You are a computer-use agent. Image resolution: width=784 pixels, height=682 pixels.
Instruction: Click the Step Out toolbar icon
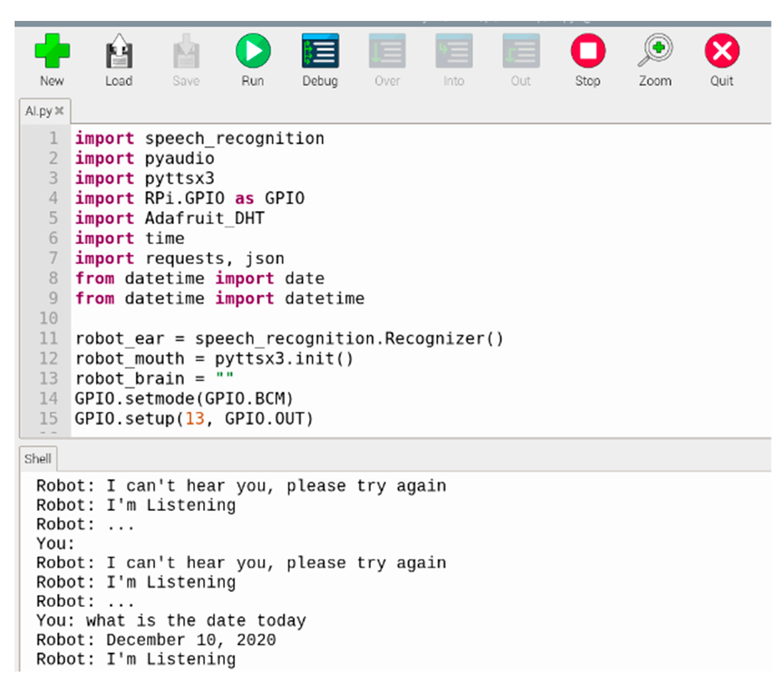[x=521, y=51]
